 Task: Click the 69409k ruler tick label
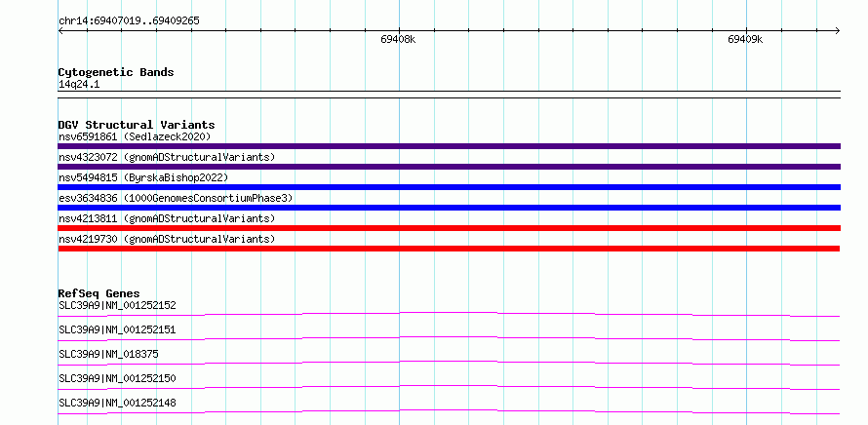[745, 39]
